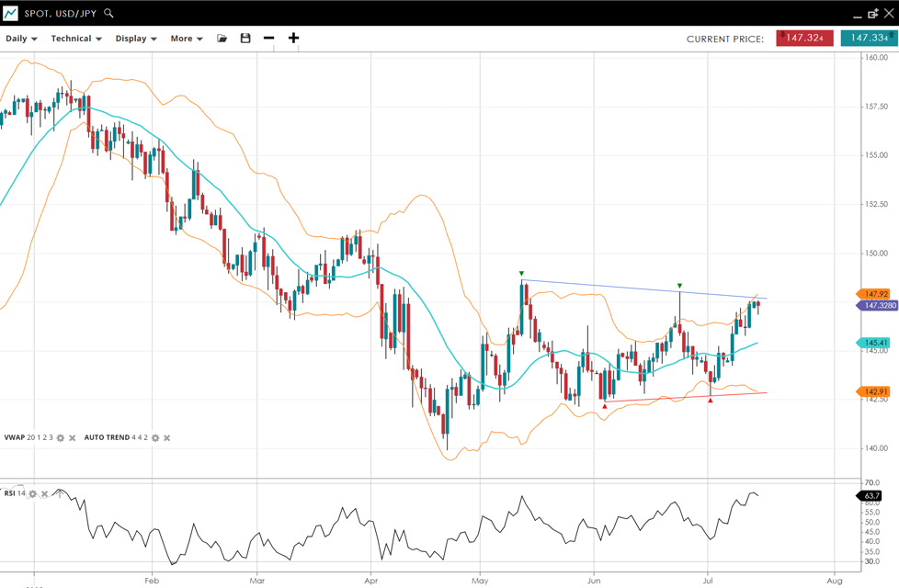
Task: Click the red sell price 147.32 button
Action: (x=804, y=39)
